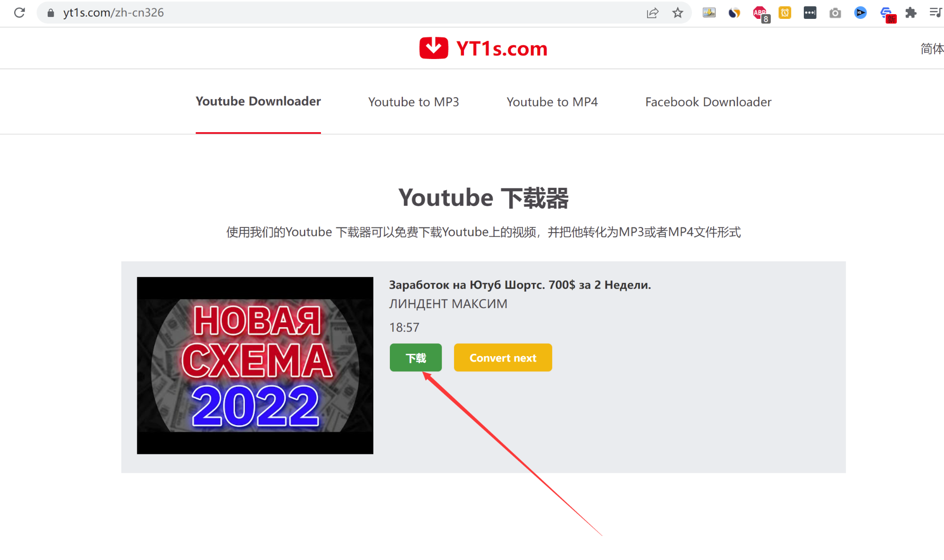Click the 18:57 duration text

(404, 327)
